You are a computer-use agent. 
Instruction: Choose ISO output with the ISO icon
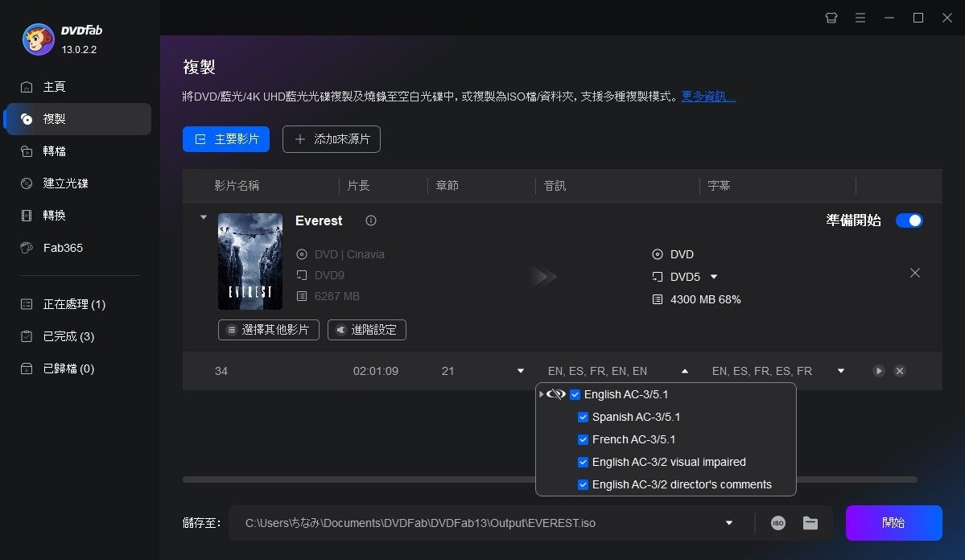(778, 523)
